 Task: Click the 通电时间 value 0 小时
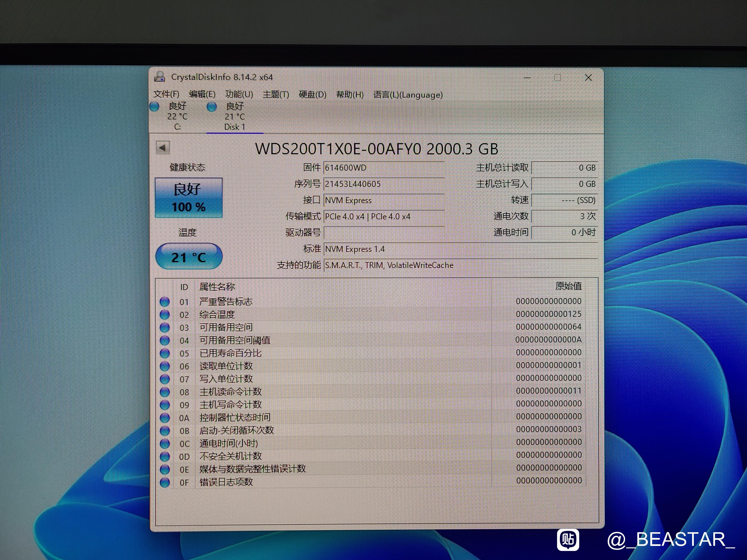[x=565, y=232]
